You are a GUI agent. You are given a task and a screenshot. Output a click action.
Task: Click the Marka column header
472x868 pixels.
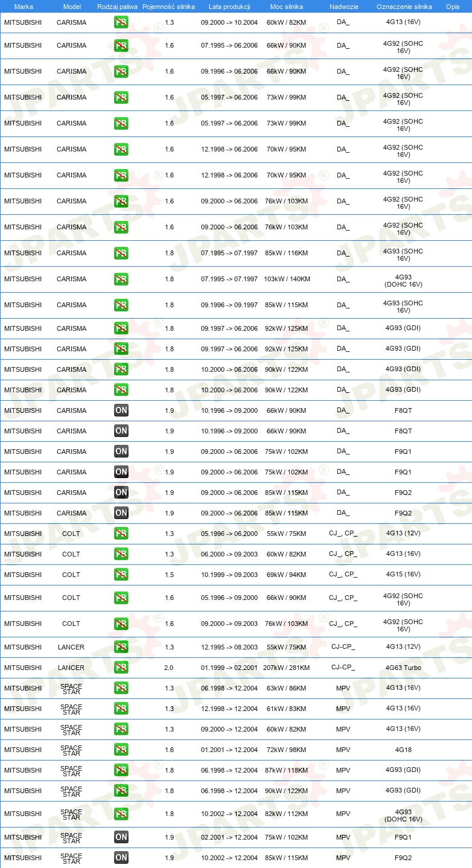pyautogui.click(x=24, y=7)
